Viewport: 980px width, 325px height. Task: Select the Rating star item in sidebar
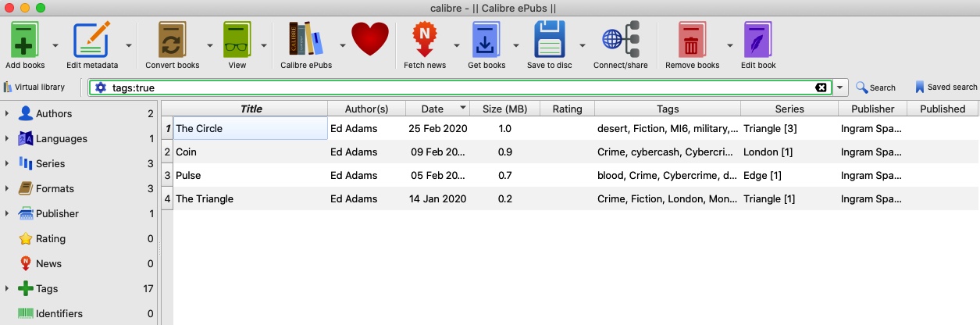[x=51, y=238]
